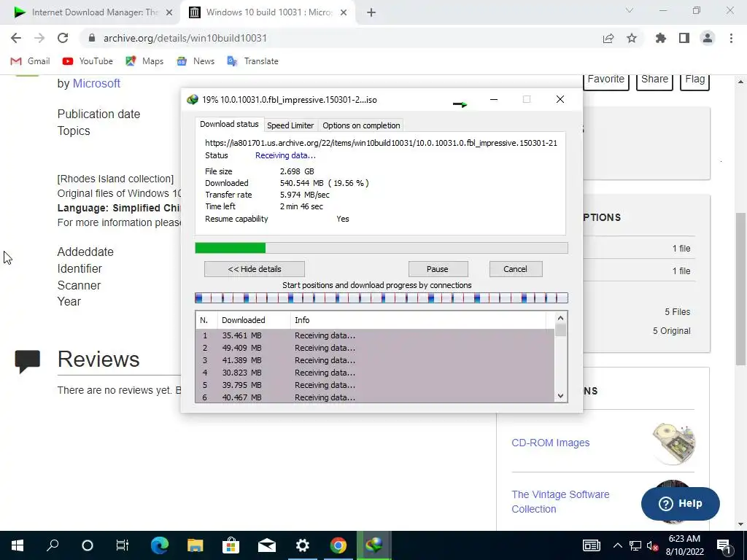Open the Maps bookmark
Image resolution: width=747 pixels, height=560 pixels.
point(144,61)
